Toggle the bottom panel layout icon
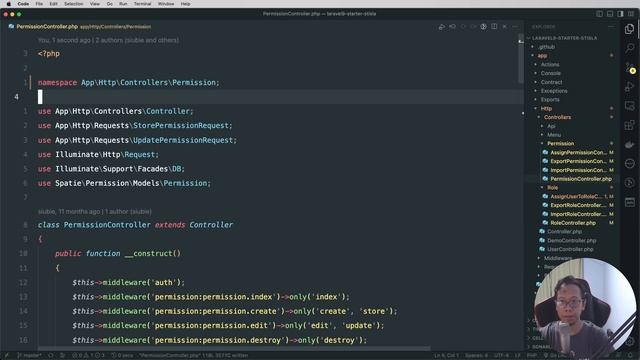The height and width of the screenshot is (360, 640). [610, 14]
